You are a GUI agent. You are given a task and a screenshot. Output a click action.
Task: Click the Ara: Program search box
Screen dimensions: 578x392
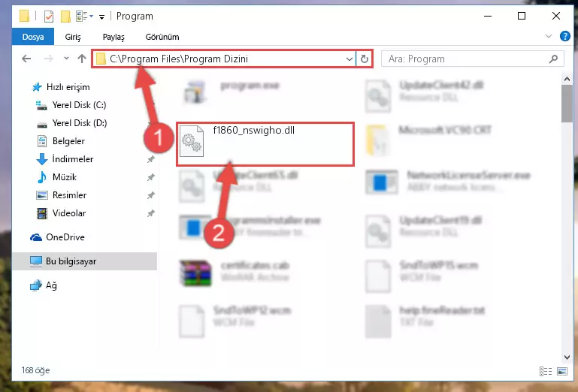(472, 59)
